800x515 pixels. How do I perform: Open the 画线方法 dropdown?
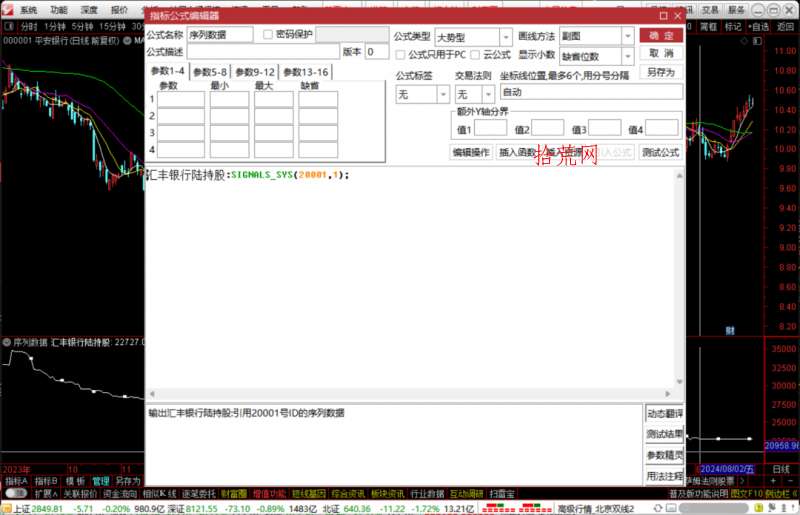click(628, 36)
